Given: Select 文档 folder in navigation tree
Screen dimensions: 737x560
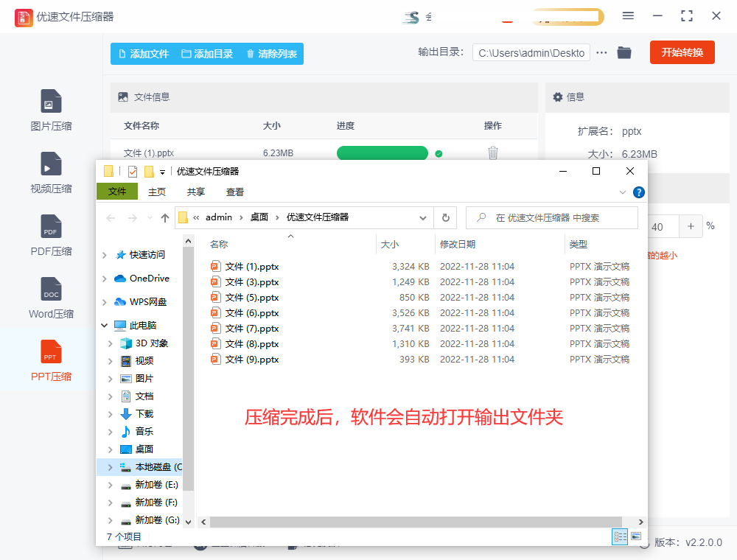Looking at the screenshot, I should (144, 396).
